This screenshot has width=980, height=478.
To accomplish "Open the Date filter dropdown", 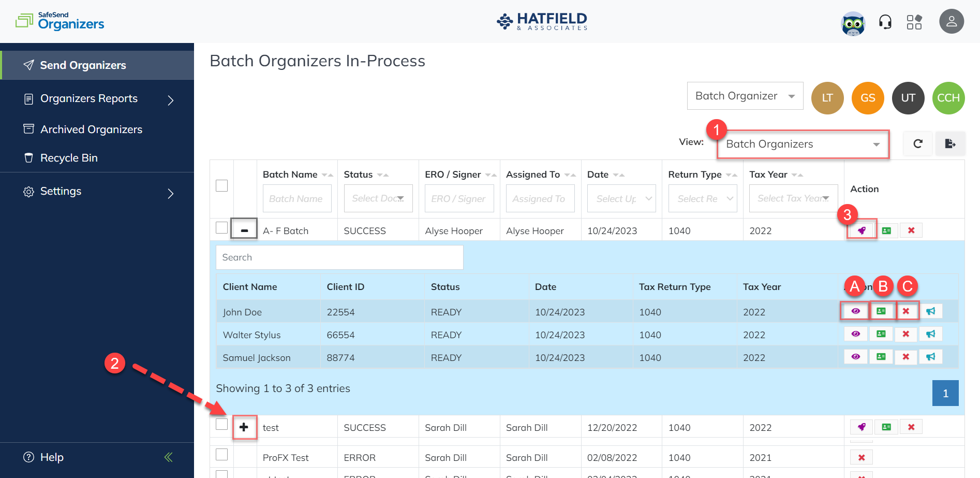I will pyautogui.click(x=621, y=199).
